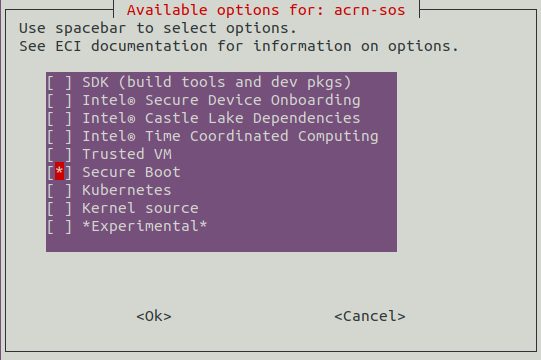Confirm selection with the Ok button
Screen dimensions: 541x360
(x=154, y=316)
